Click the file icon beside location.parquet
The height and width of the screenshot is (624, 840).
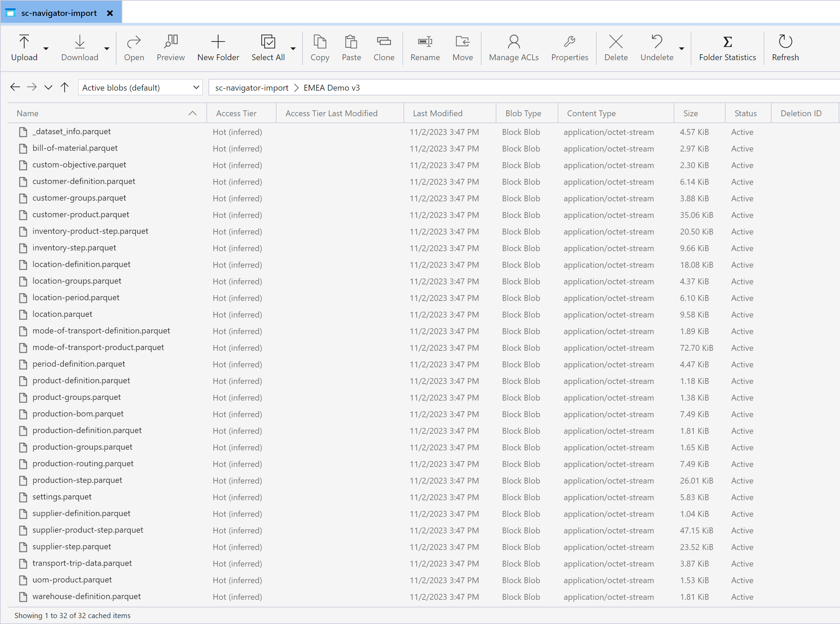click(x=23, y=314)
